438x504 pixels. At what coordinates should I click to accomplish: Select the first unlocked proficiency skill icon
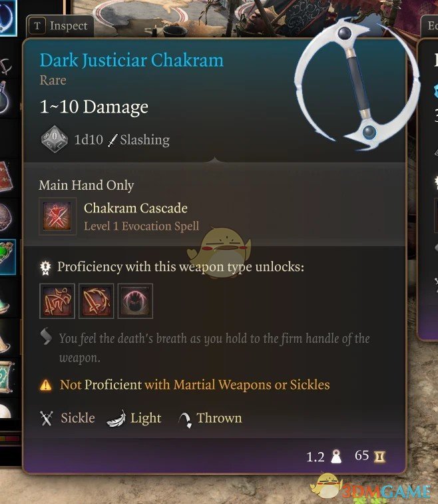[x=57, y=301]
